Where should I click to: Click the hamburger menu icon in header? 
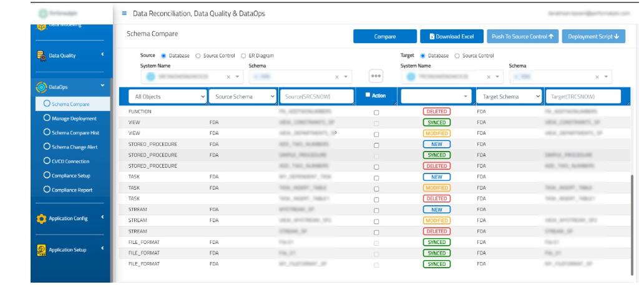124,13
